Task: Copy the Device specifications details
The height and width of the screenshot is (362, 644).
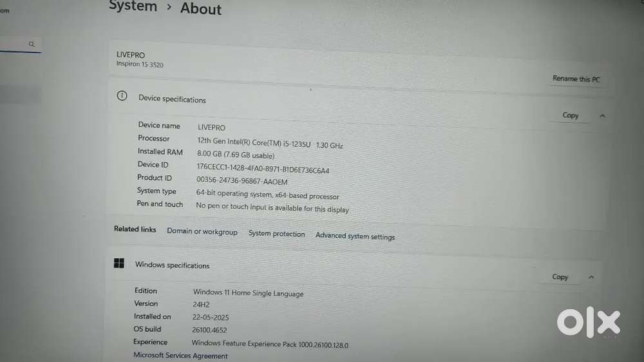Action: [x=571, y=115]
